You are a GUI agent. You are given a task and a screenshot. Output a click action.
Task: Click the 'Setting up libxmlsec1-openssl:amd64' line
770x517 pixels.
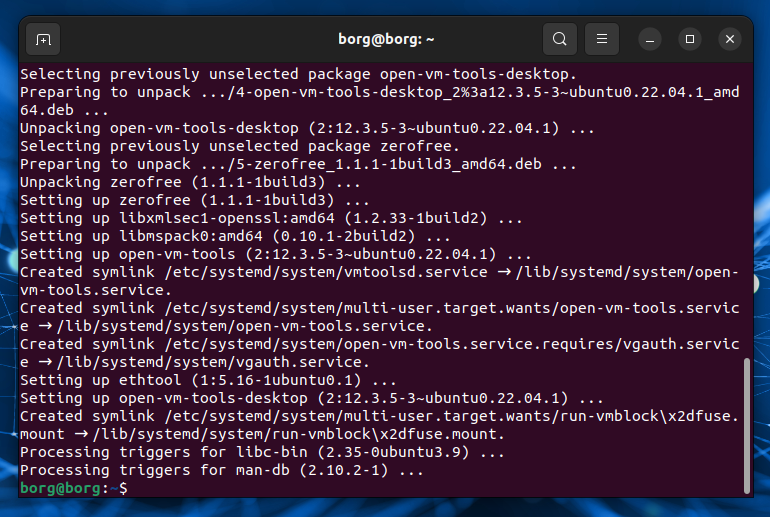pyautogui.click(x=270, y=218)
